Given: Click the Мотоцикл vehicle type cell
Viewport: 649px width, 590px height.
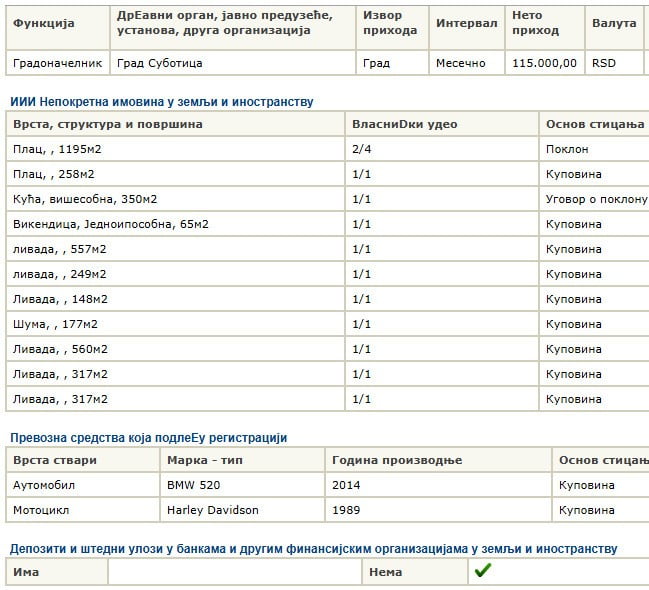Looking at the screenshot, I should (83, 510).
